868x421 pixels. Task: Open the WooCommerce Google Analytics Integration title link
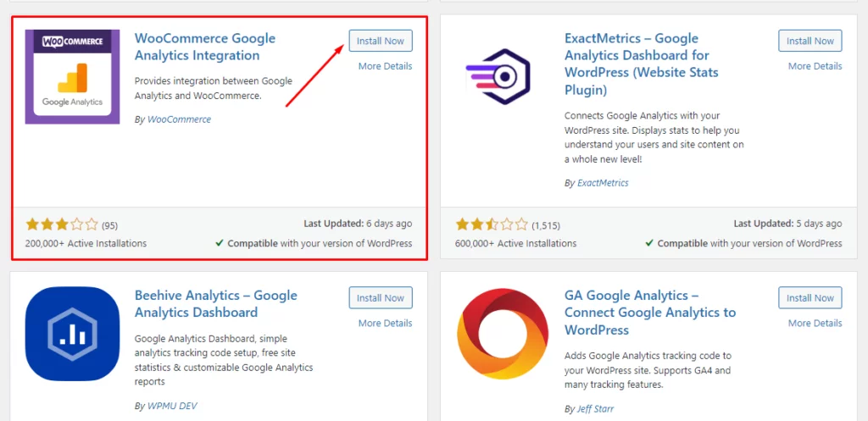tap(204, 47)
